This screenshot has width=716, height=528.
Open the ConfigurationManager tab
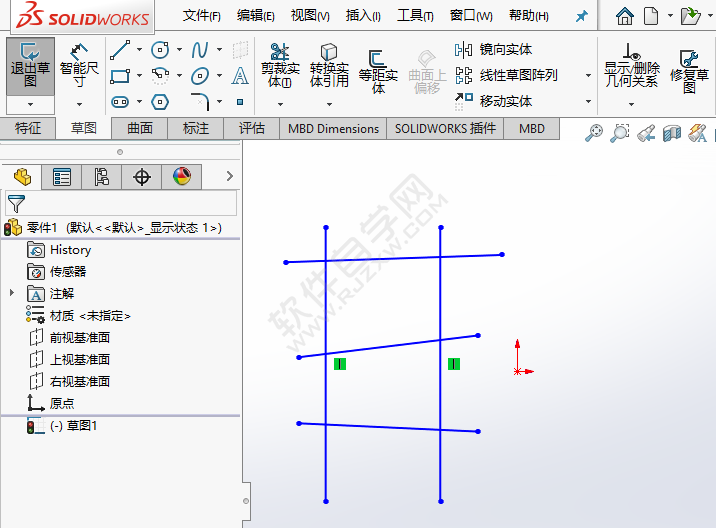pyautogui.click(x=101, y=177)
